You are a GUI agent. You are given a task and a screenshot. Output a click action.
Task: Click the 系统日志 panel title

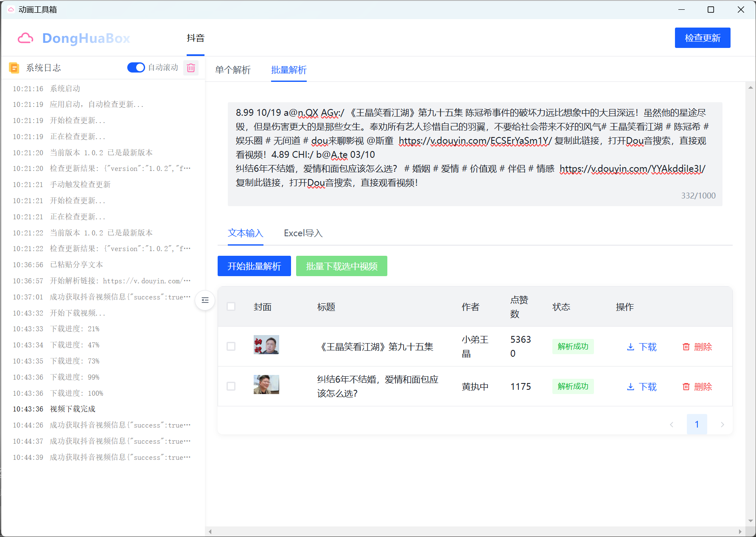pos(44,68)
